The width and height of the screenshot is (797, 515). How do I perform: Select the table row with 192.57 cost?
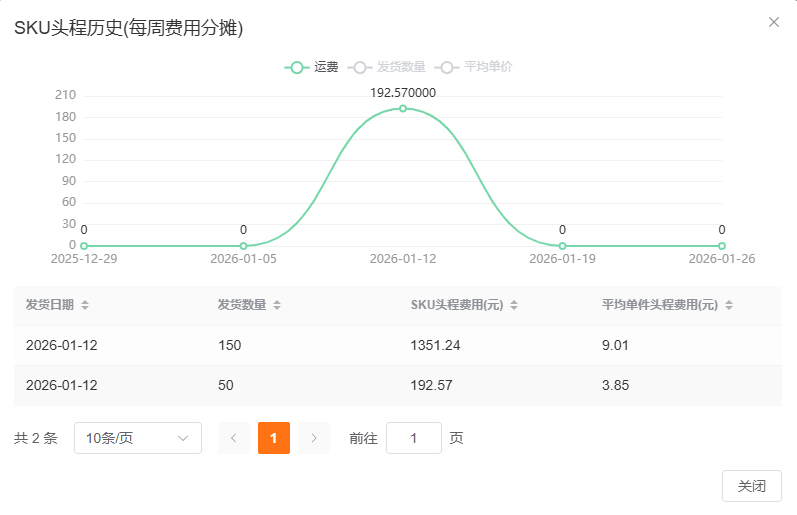pyautogui.click(x=398, y=385)
